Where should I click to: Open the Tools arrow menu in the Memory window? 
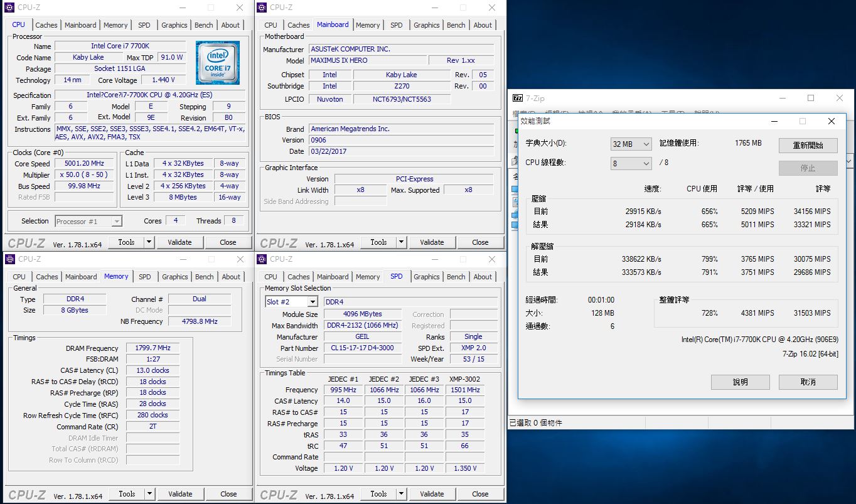click(x=149, y=494)
